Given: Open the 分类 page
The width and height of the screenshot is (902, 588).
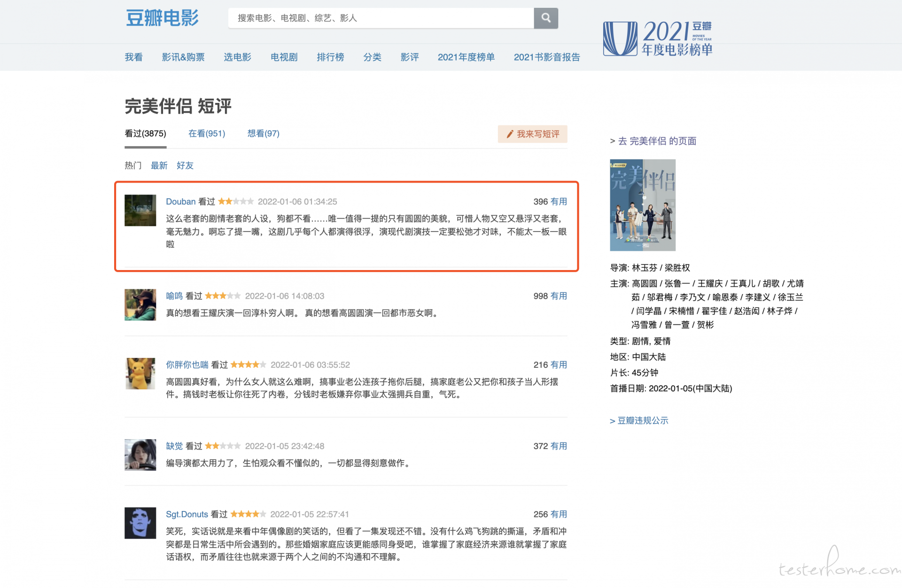Looking at the screenshot, I should pos(372,57).
